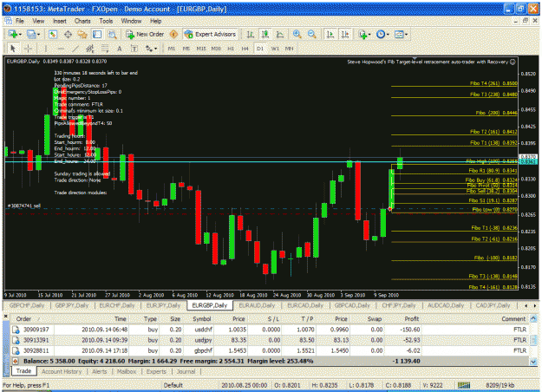The image size is (542, 392).
Task: Select the horizontal line drawing tool
Action: pyautogui.click(x=61, y=49)
